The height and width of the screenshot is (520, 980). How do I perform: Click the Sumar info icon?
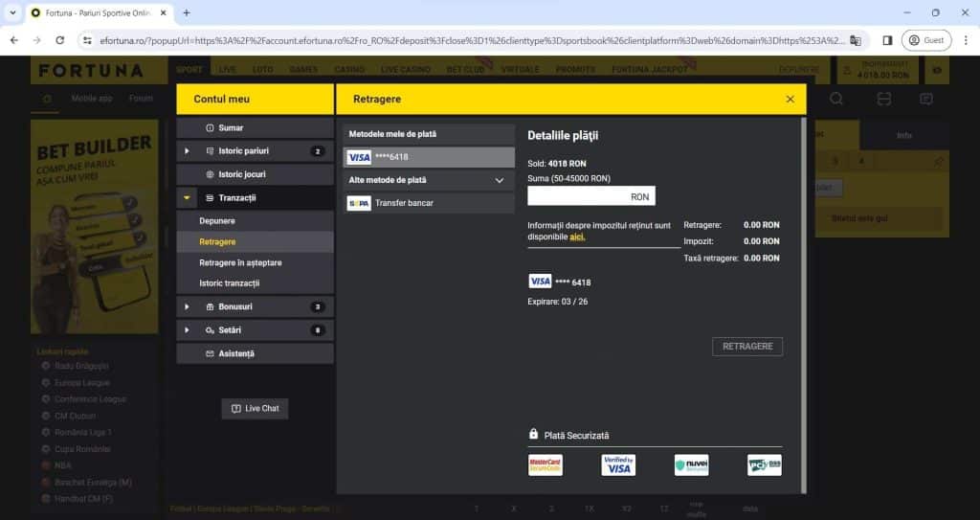210,127
